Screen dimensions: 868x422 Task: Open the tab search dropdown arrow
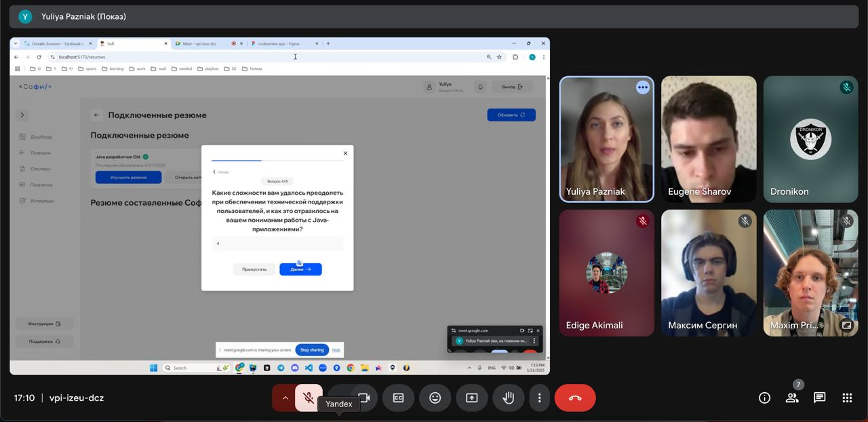(16, 43)
